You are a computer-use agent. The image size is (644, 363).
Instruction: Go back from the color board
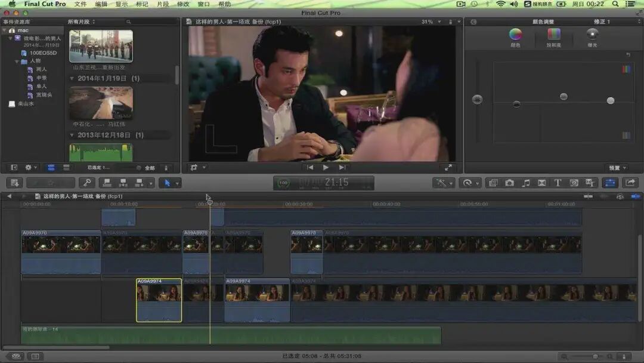click(x=473, y=21)
